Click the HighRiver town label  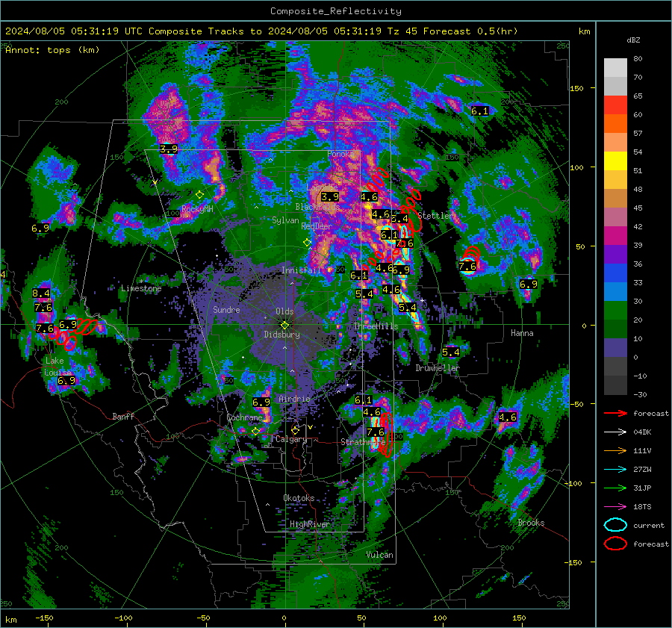point(309,525)
